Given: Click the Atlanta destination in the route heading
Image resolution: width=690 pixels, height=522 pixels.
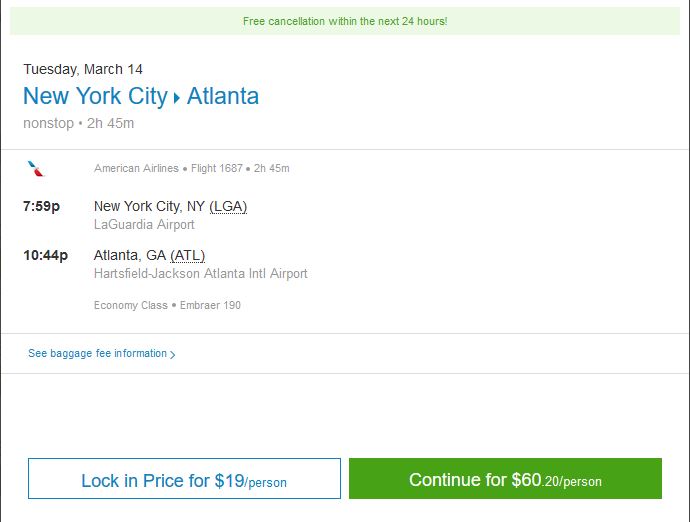Looking at the screenshot, I should [223, 96].
